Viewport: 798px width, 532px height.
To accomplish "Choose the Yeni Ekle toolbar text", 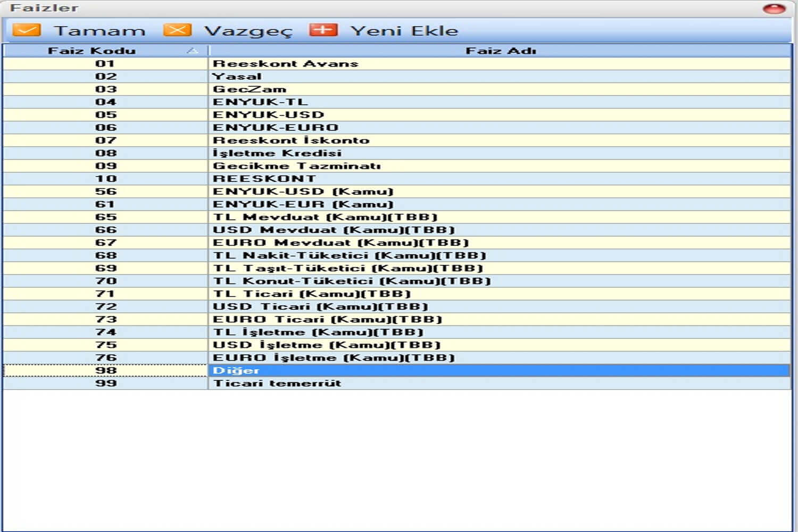I will [x=404, y=31].
